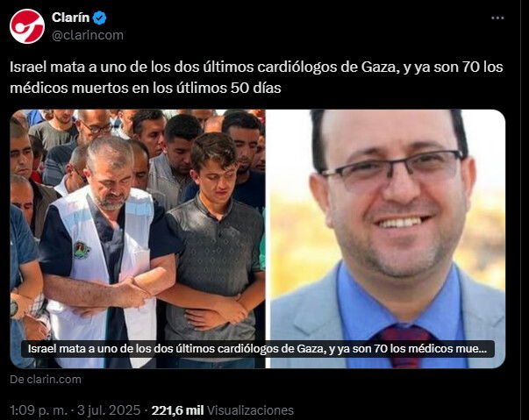
Task: Open the "De clarin.com" source link
Action: (x=46, y=379)
